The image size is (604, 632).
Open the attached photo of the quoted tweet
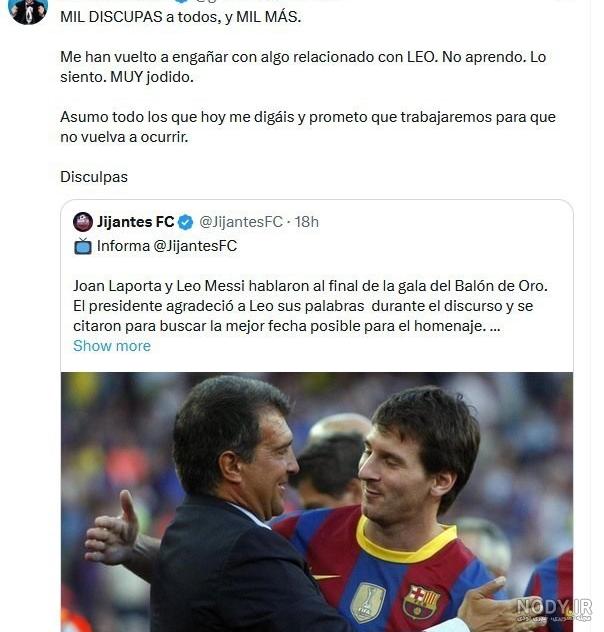pos(317,502)
